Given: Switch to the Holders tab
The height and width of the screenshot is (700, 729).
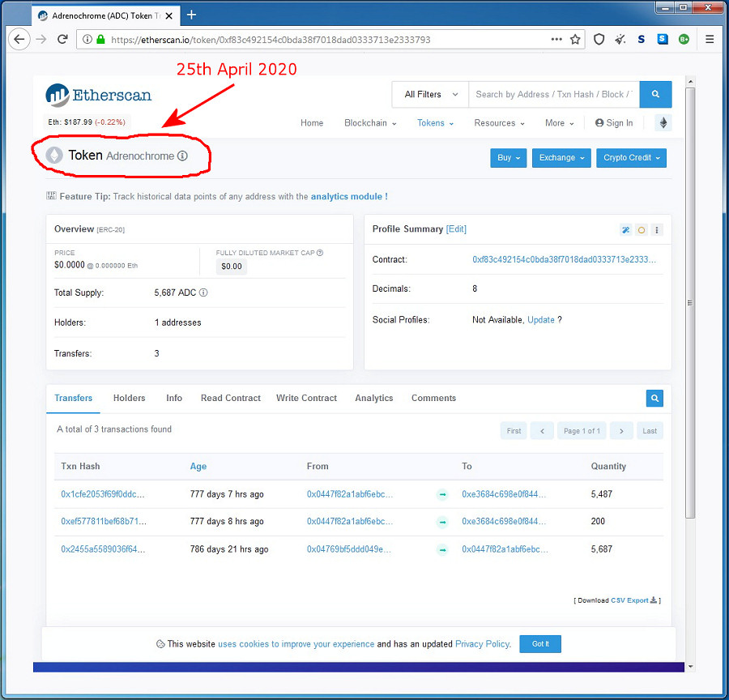Looking at the screenshot, I should [x=130, y=398].
